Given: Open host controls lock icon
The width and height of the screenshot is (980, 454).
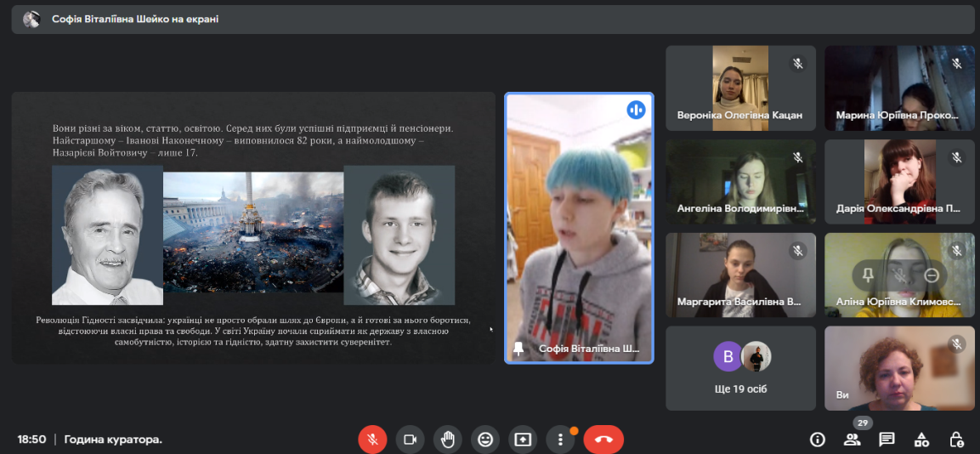Looking at the screenshot, I should [x=956, y=440].
